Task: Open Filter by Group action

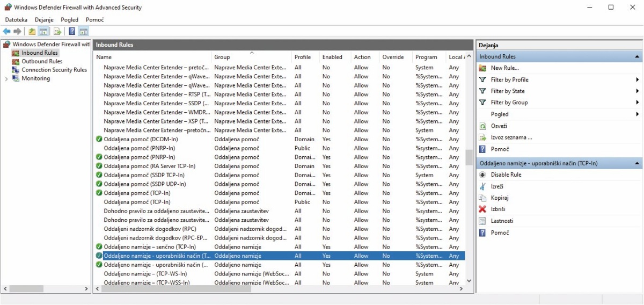Action: pyautogui.click(x=509, y=102)
